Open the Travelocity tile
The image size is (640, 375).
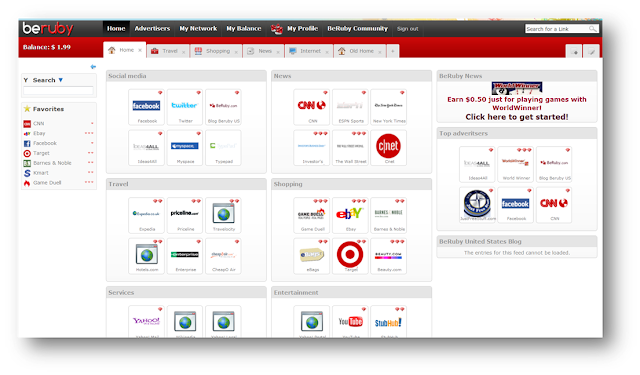pos(223,215)
